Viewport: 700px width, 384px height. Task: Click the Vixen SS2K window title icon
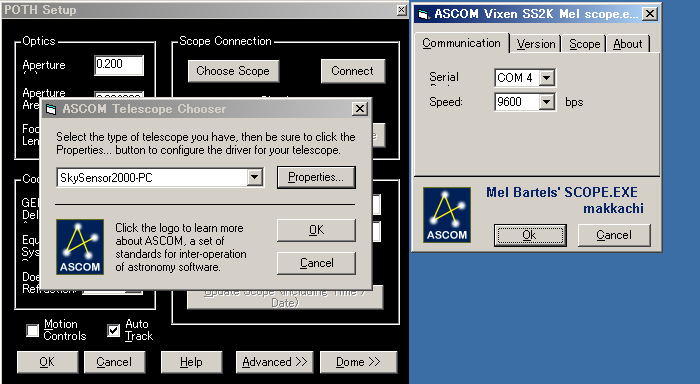coord(423,15)
